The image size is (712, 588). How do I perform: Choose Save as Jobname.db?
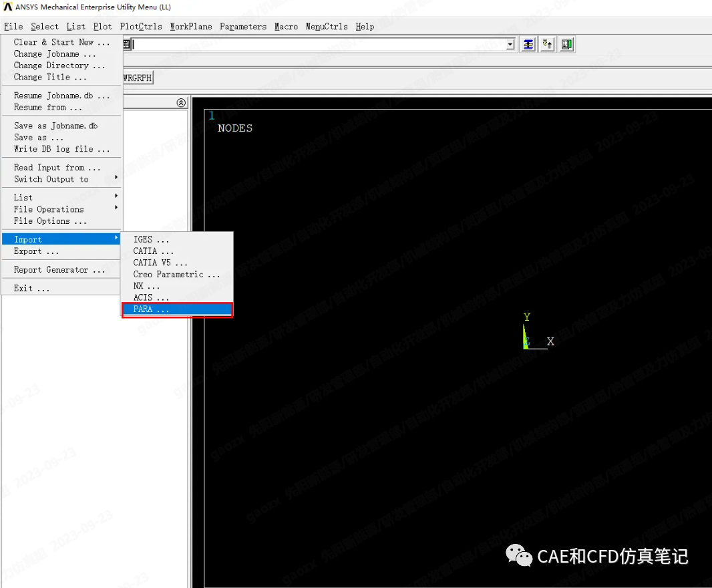(x=61, y=126)
